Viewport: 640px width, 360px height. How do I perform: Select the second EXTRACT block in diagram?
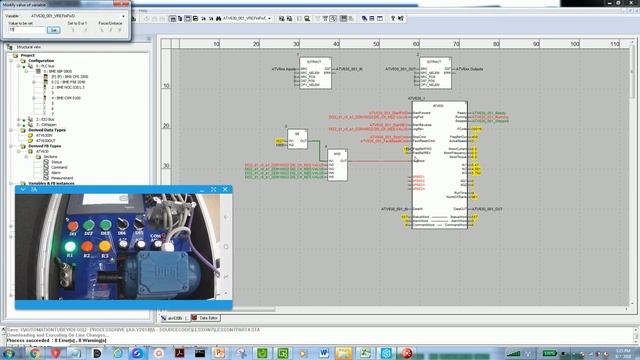[435, 73]
